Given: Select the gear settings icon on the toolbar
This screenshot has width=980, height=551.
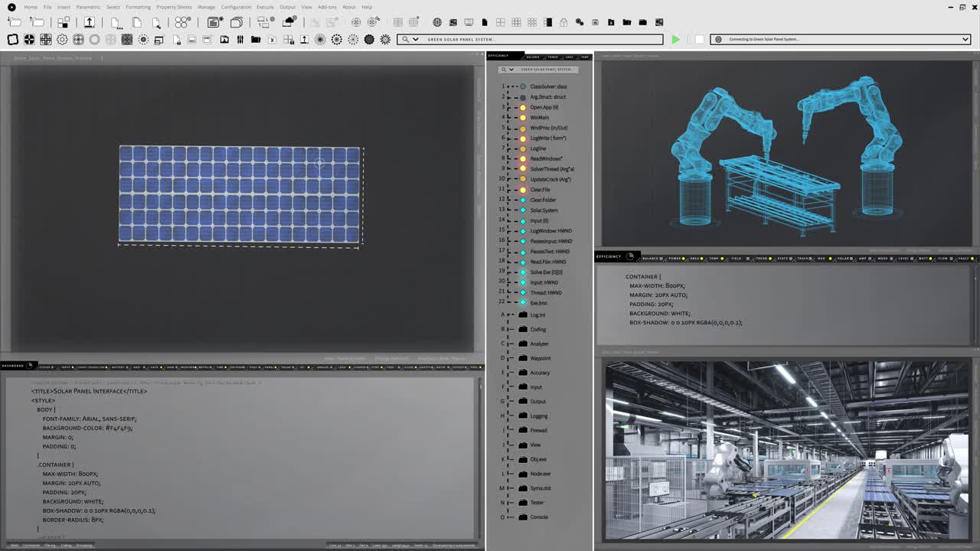Looking at the screenshot, I should pos(61,39).
